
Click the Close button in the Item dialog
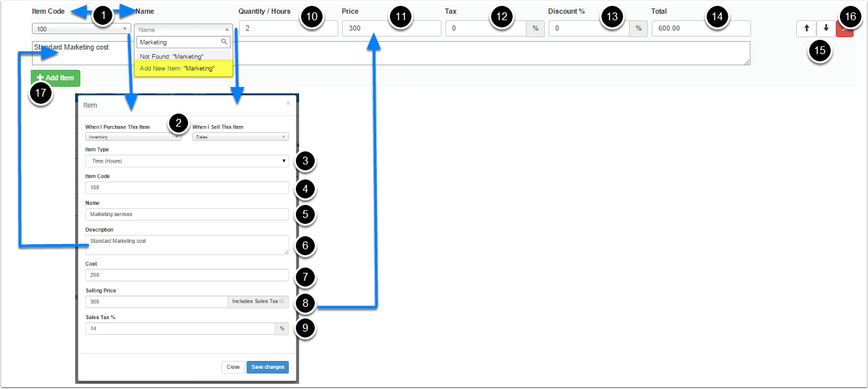233,367
